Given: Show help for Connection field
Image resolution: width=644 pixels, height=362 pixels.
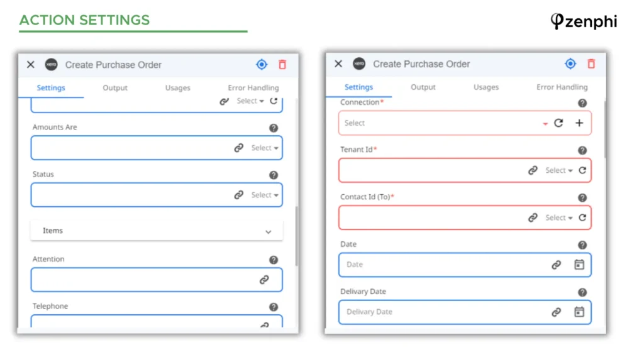Looking at the screenshot, I should click(582, 103).
